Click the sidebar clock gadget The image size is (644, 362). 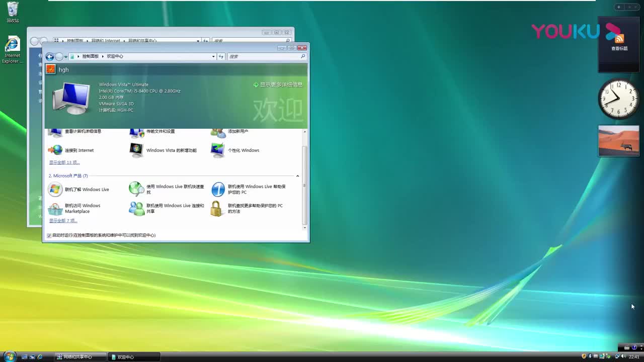tap(618, 99)
